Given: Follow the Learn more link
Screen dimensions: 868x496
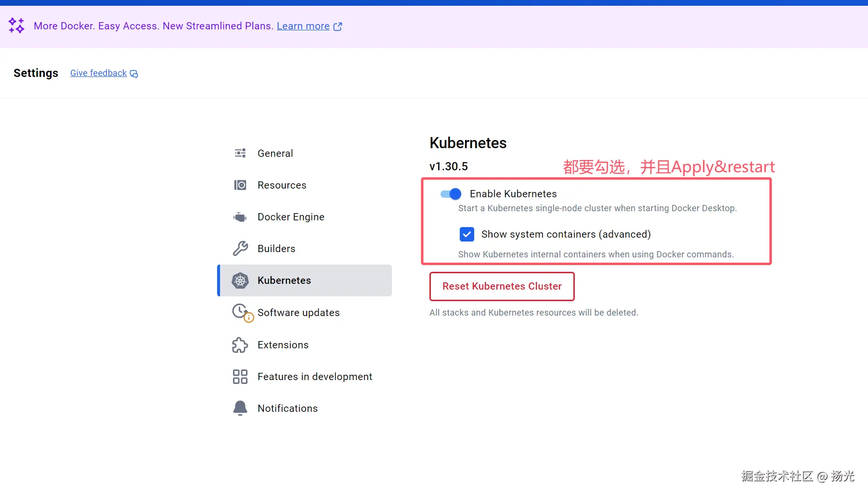Looking at the screenshot, I should point(303,26).
